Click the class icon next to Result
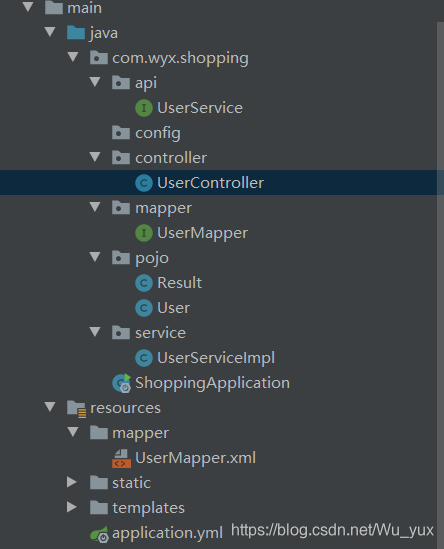The width and height of the screenshot is (444, 549). [x=144, y=283]
